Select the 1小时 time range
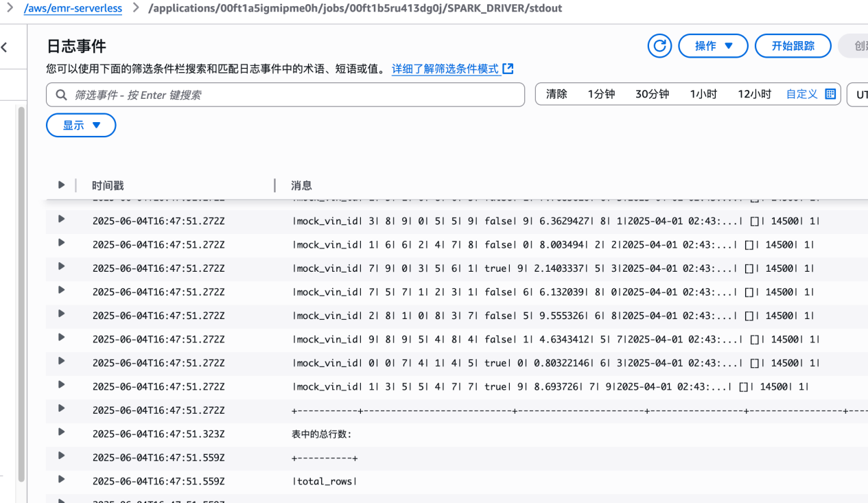Image resolution: width=868 pixels, height=503 pixels. [x=703, y=94]
